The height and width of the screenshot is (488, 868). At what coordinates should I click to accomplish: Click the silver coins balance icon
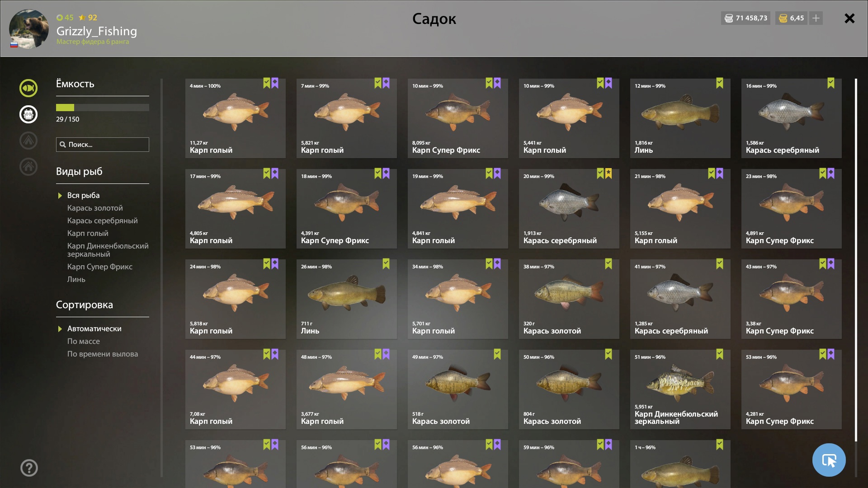pyautogui.click(x=729, y=18)
